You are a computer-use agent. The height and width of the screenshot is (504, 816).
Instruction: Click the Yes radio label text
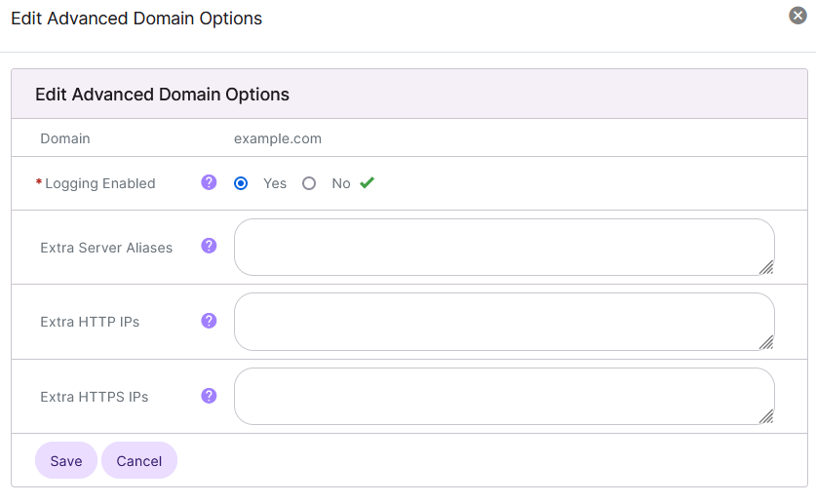point(275,183)
